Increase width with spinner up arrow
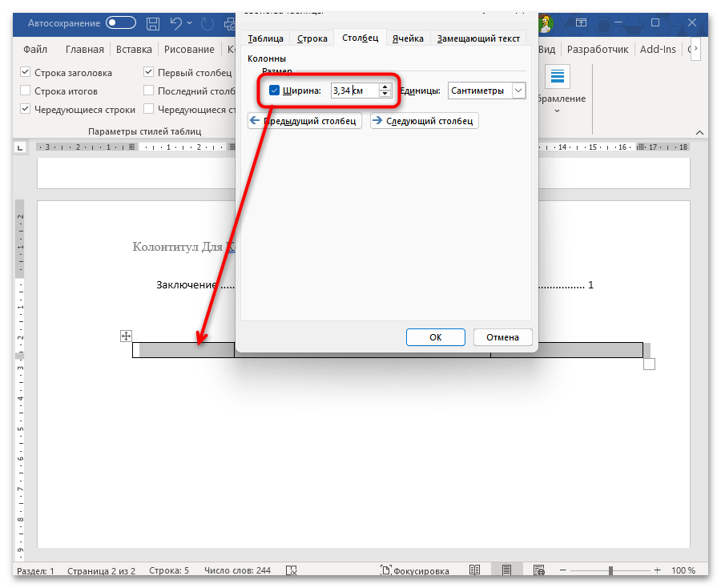Viewport: 721px width, 588px height. (x=385, y=87)
